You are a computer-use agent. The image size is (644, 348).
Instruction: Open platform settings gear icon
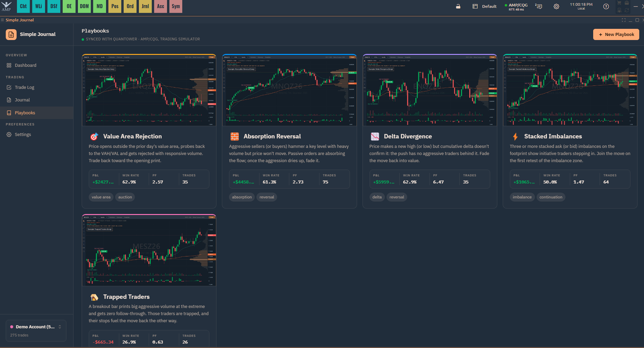[556, 6]
